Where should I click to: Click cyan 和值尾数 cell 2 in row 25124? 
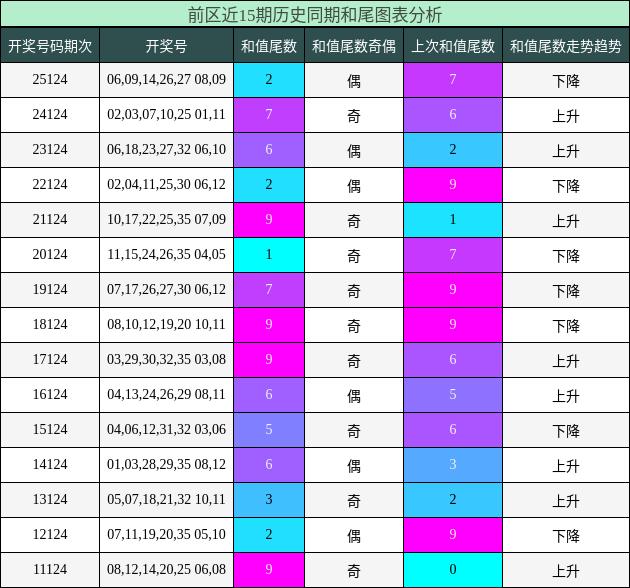[269, 80]
